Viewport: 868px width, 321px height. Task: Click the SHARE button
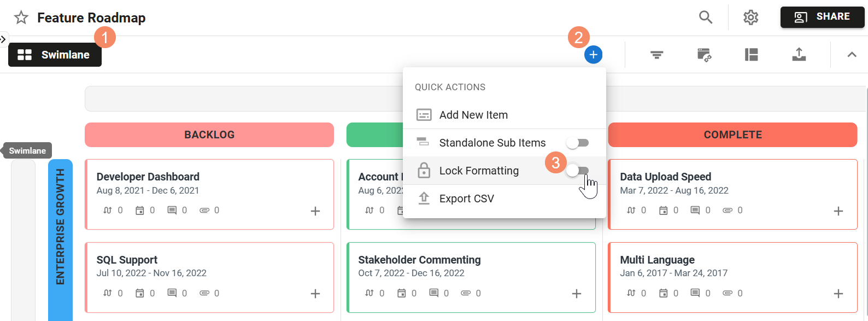822,17
